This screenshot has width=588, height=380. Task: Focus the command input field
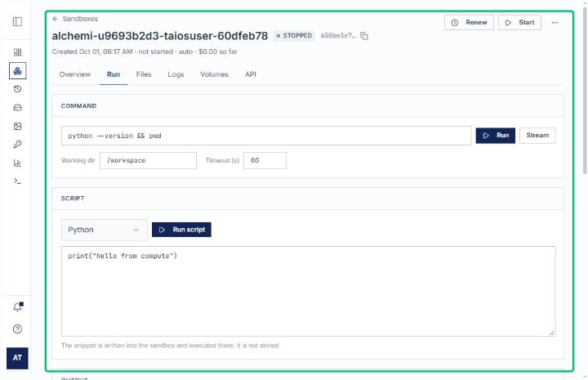point(266,136)
